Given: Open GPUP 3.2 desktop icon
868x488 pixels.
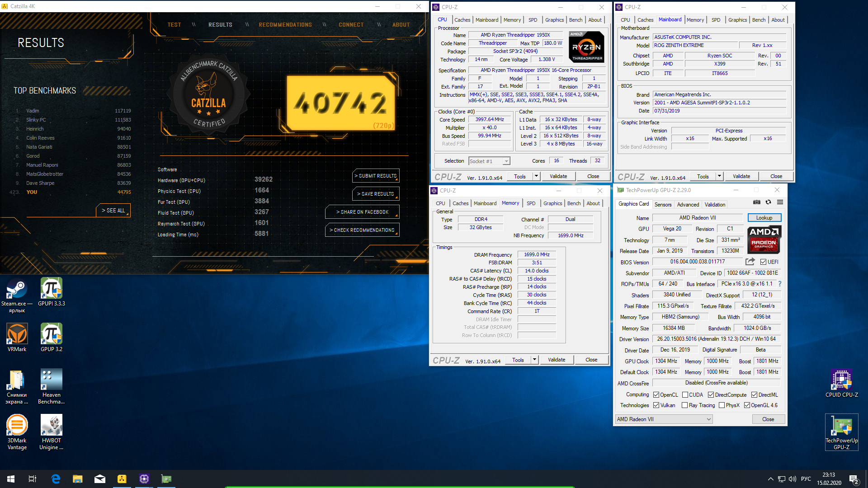Looking at the screenshot, I should (x=52, y=338).
